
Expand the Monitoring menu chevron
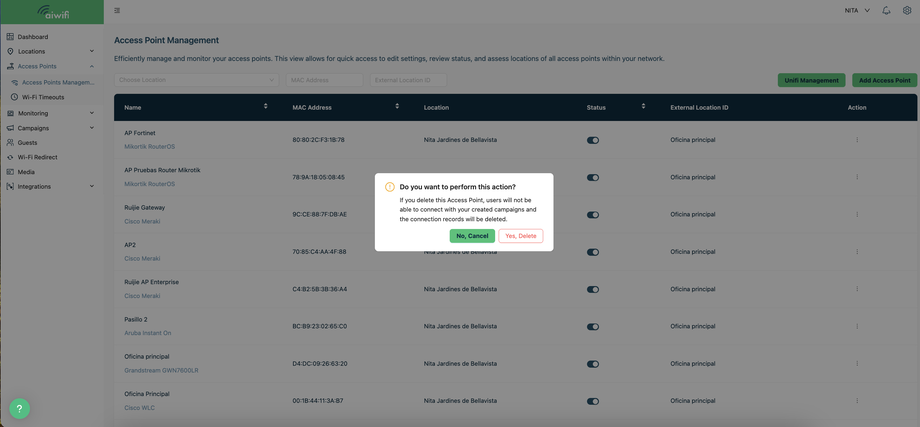(92, 113)
